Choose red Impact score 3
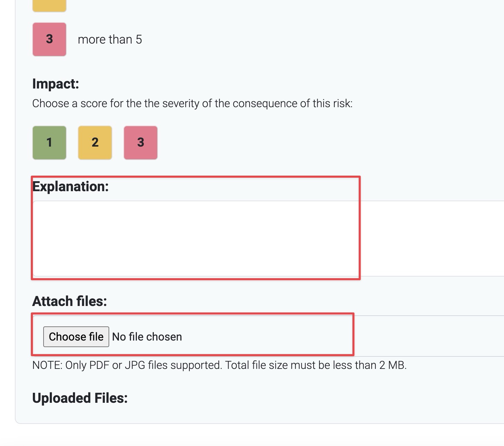Viewport: 504px width, 446px height. point(141,142)
